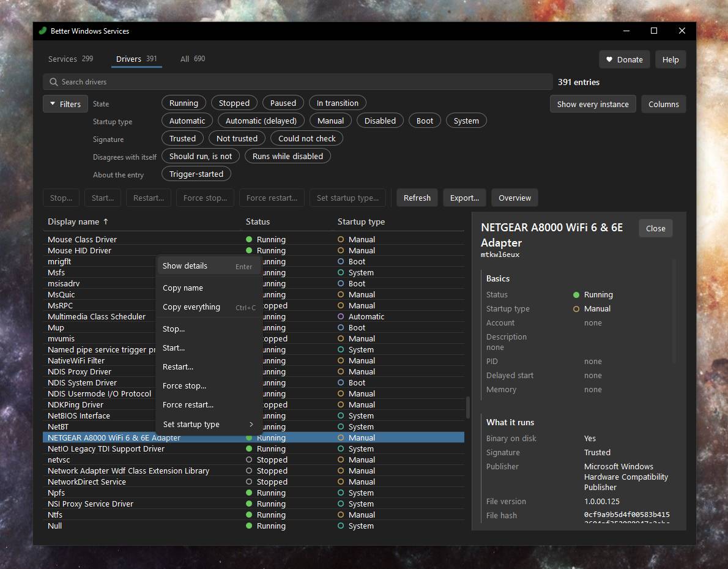This screenshot has width=728, height=569.
Task: Click the Refresh button
Action: (417, 198)
